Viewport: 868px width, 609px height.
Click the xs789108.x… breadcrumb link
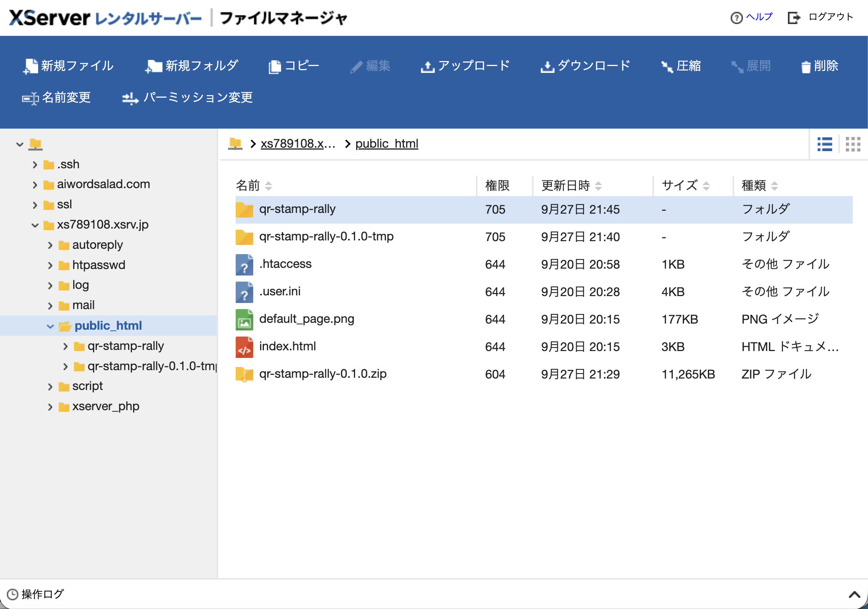[x=298, y=144]
